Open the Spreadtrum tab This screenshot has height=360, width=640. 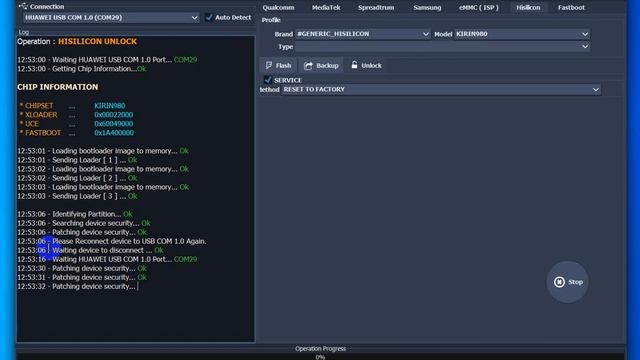[x=376, y=7]
